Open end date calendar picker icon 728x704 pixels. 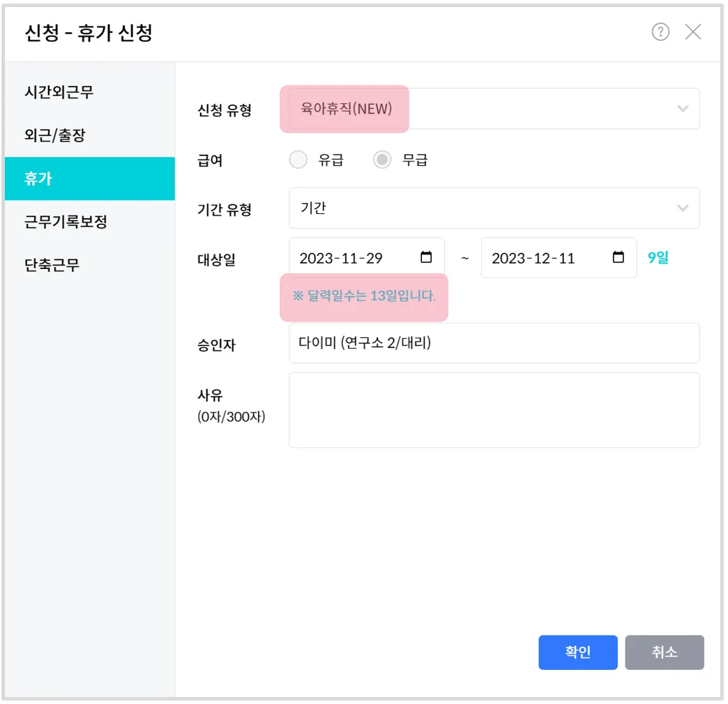(619, 257)
